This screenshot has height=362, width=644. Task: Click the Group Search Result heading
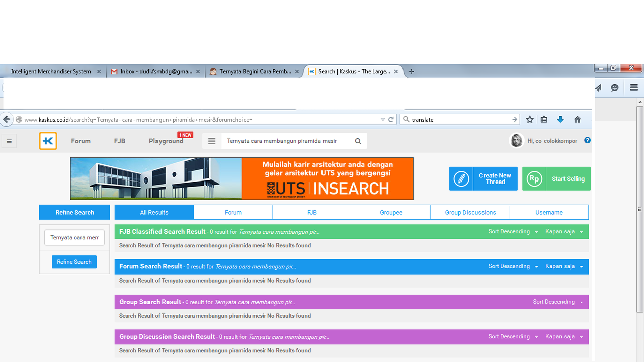click(150, 302)
